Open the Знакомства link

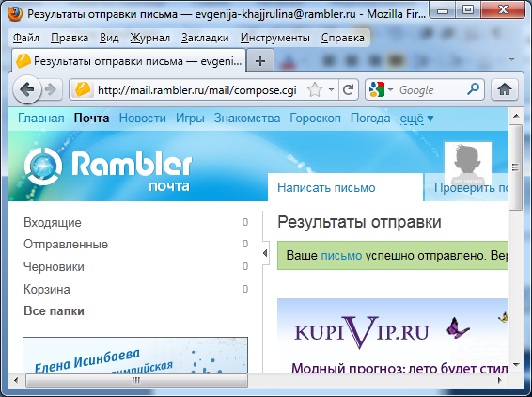(247, 119)
